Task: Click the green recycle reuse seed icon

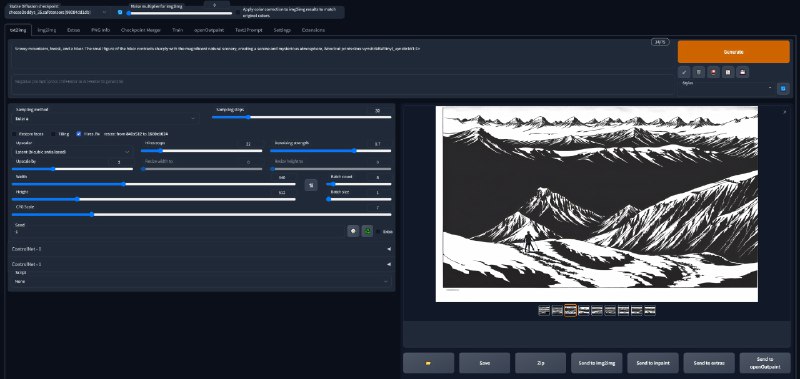Action: pyautogui.click(x=367, y=231)
